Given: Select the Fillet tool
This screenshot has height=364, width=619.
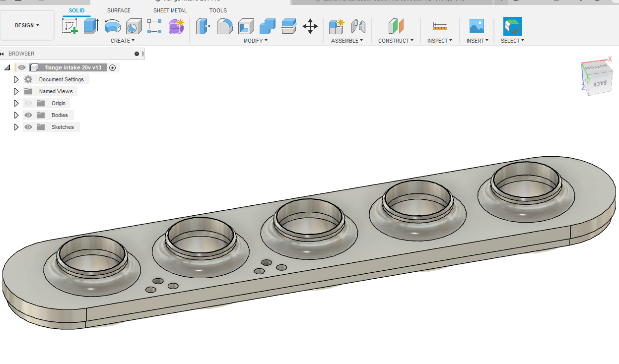Looking at the screenshot, I should click(224, 26).
